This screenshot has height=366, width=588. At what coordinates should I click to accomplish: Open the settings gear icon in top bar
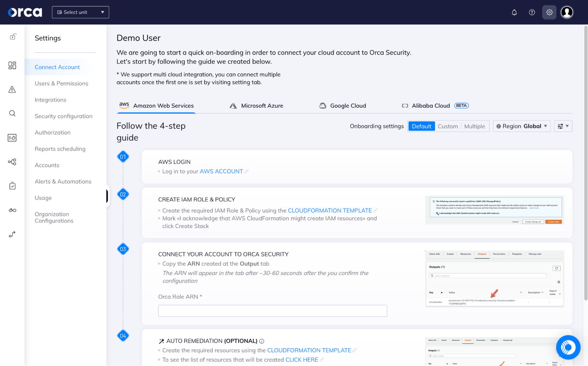coord(549,12)
